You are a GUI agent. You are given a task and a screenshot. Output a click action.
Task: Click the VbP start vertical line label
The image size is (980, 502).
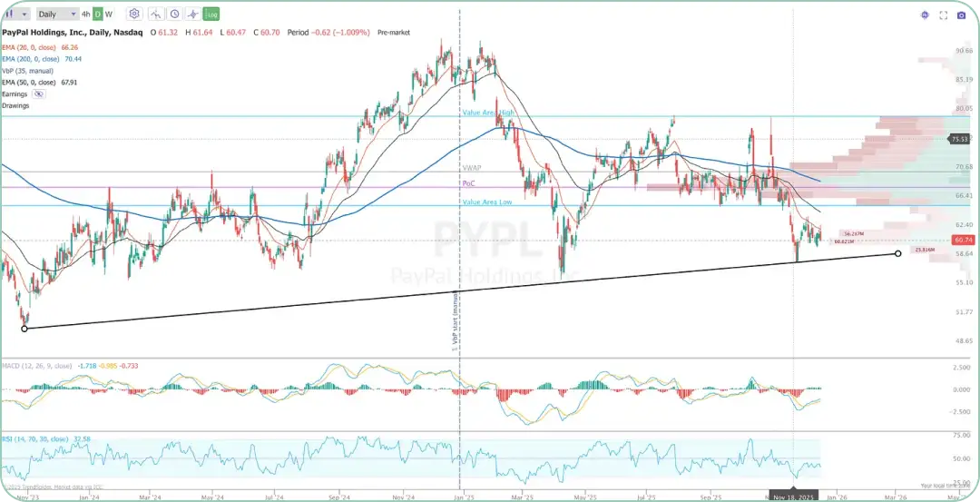[x=455, y=320]
